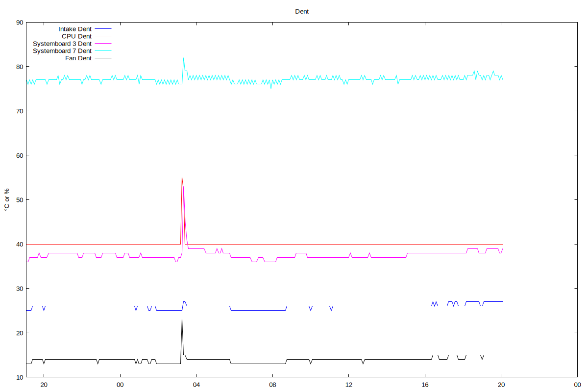588x392 pixels.
Task: Click the black Fan spike peak near 23
Action: [x=182, y=320]
